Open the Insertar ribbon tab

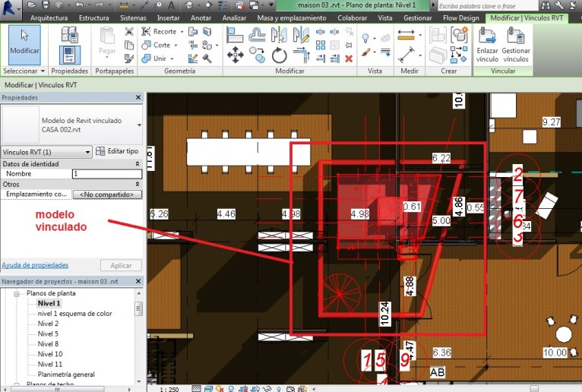click(x=168, y=17)
